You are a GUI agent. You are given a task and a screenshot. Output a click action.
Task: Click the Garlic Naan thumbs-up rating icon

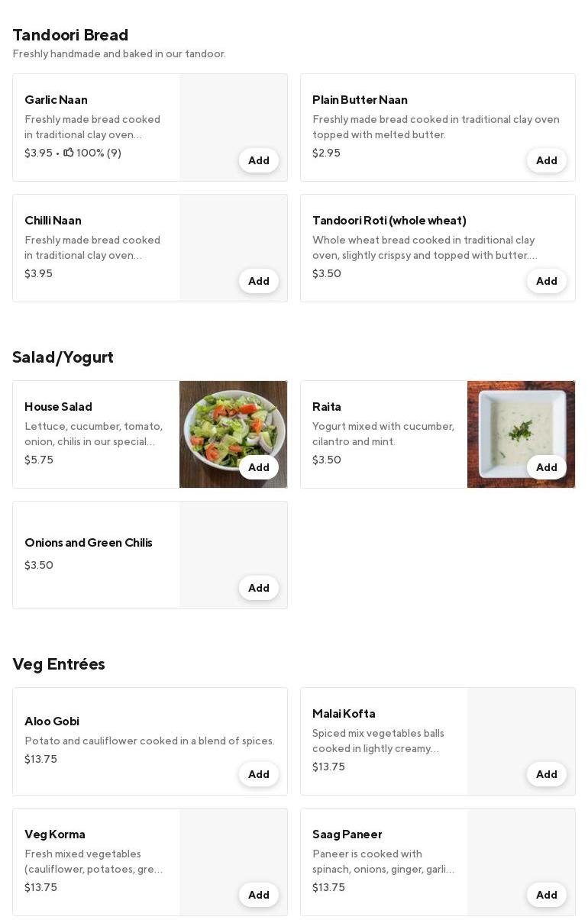pos(69,153)
